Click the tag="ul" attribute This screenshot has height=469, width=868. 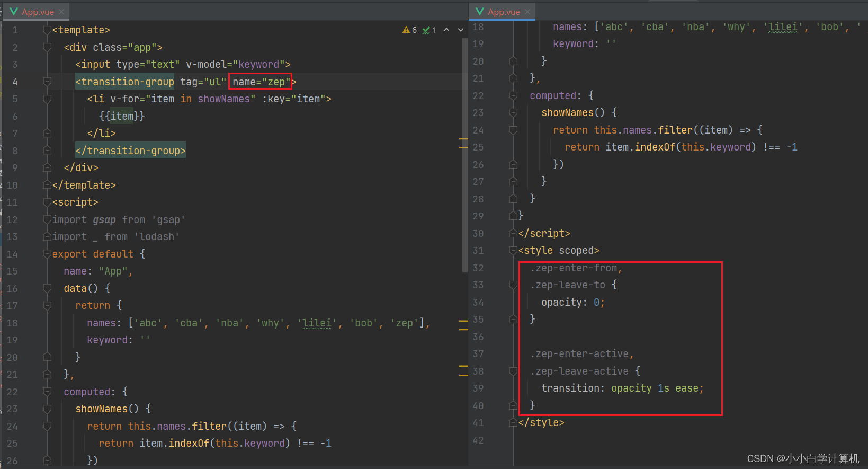(x=203, y=82)
